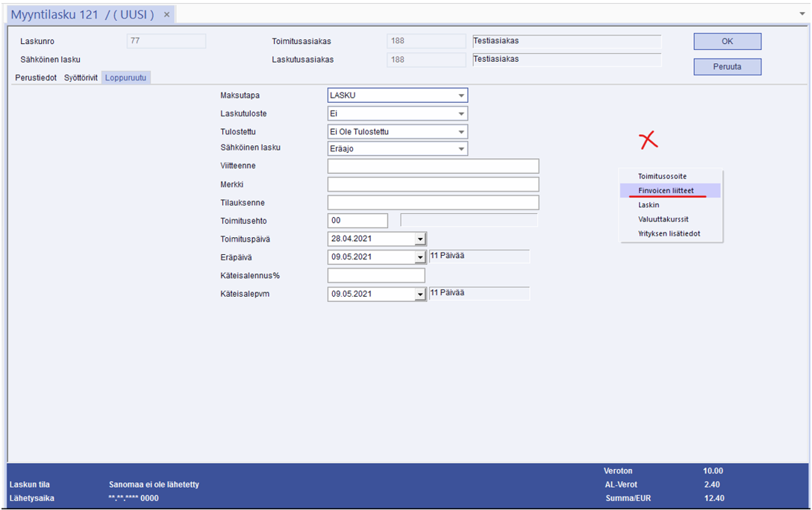
Task: Choose Toimitusosoite from the context menu
Action: pos(662,177)
